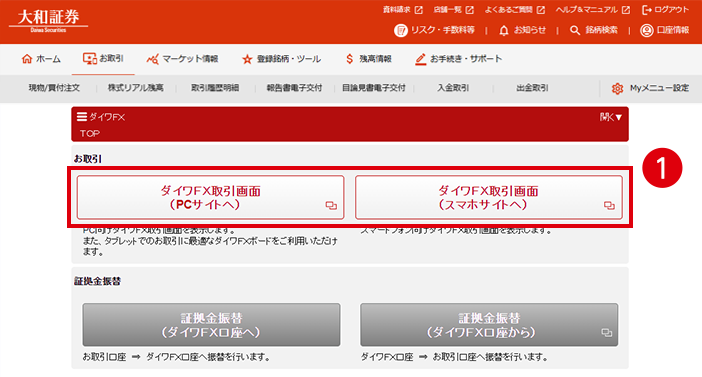The width and height of the screenshot is (702, 377).
Task: Click the external-link icon beside ヘルプ&マニュアル
Action: click(x=626, y=10)
